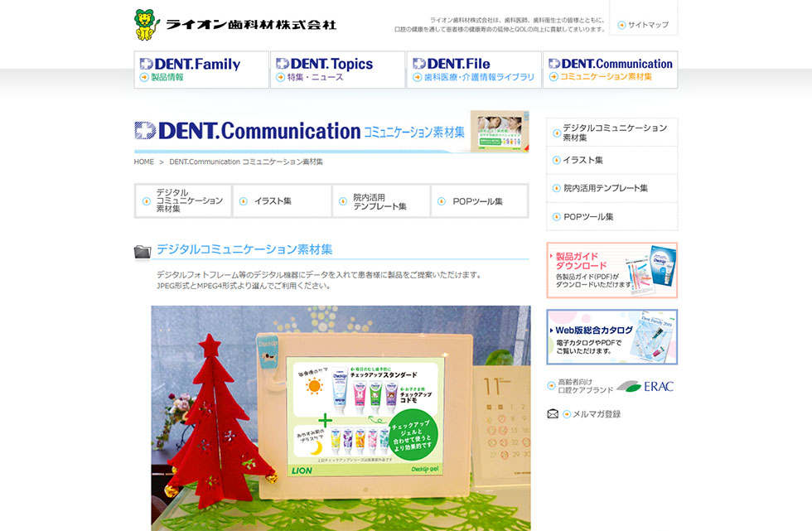Click arrow icon in content POPツール集 button
The height and width of the screenshot is (531, 812).
[x=441, y=201]
